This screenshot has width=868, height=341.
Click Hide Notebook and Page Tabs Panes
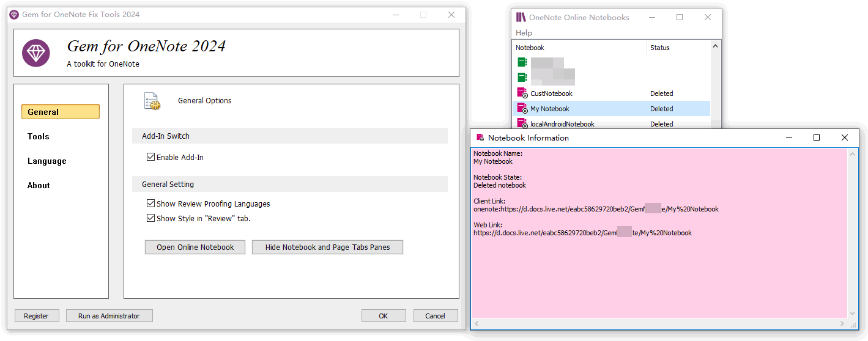tap(327, 248)
